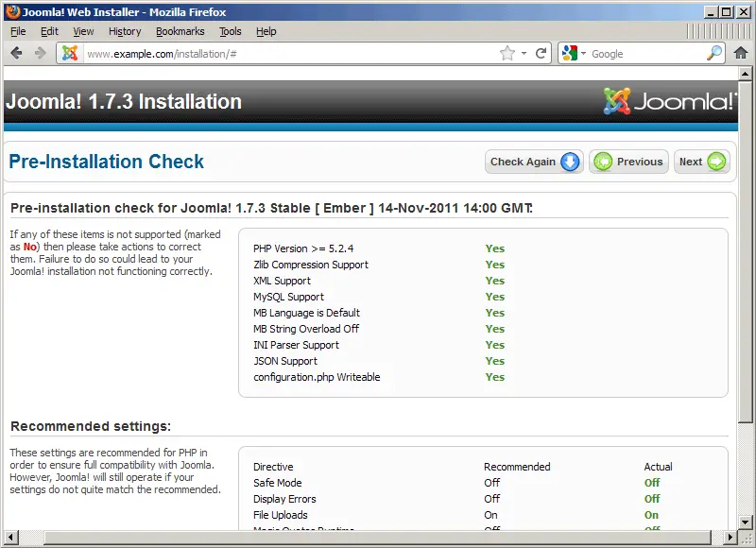This screenshot has height=548, width=756.
Task: Click 'PHP Version >= 5.2.4' row label
Action: click(303, 248)
